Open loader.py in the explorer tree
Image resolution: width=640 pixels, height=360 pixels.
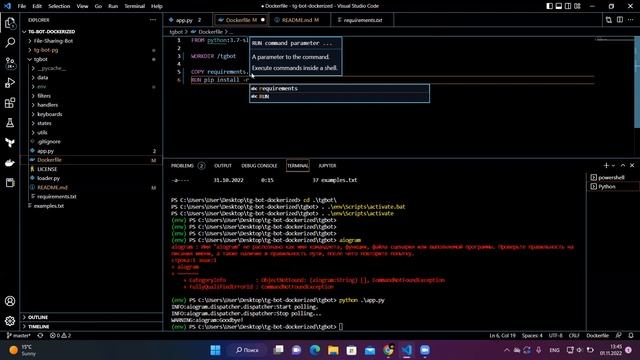click(48, 178)
